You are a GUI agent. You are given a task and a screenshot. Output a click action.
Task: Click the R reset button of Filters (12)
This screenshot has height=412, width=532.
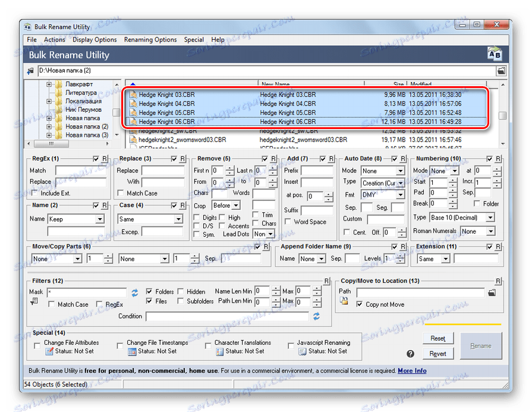click(326, 281)
